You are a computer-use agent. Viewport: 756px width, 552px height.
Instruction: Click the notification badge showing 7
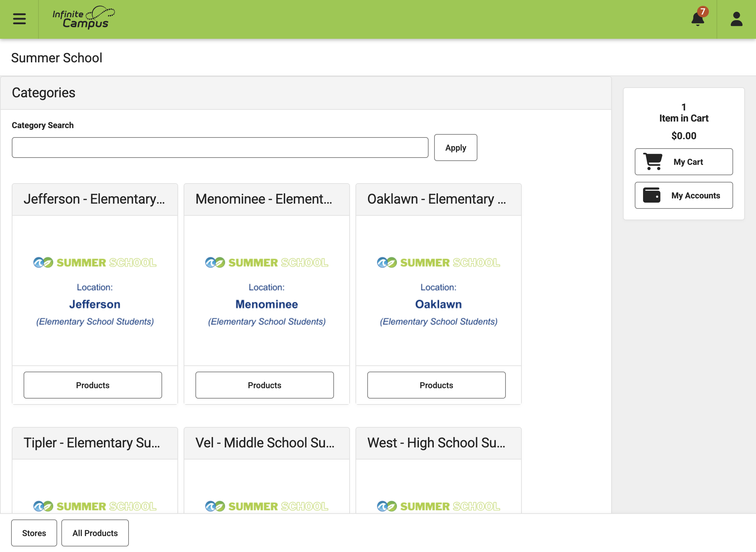click(703, 12)
